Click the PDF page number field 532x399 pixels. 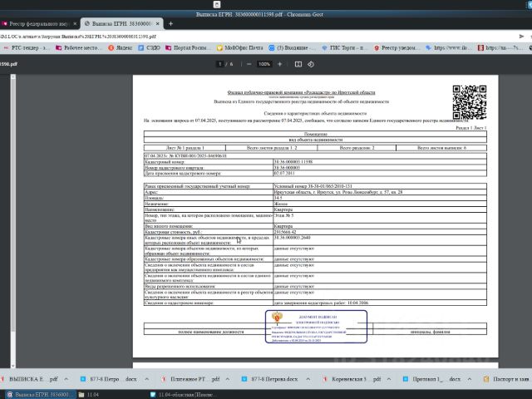click(220, 64)
